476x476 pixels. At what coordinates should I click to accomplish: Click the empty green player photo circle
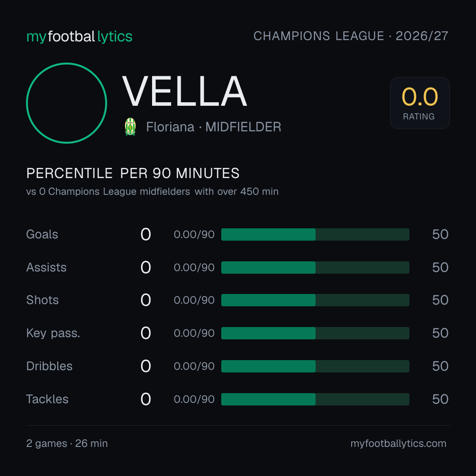[67, 103]
